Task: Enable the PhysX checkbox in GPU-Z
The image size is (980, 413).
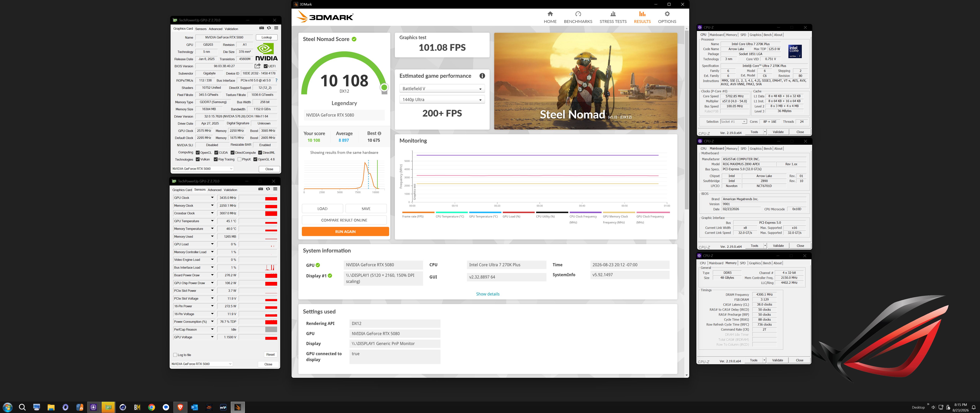Action: [239, 160]
